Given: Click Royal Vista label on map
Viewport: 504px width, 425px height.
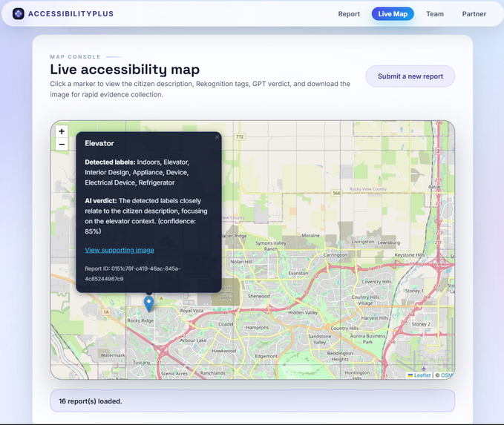Looking at the screenshot, I should tap(192, 311).
